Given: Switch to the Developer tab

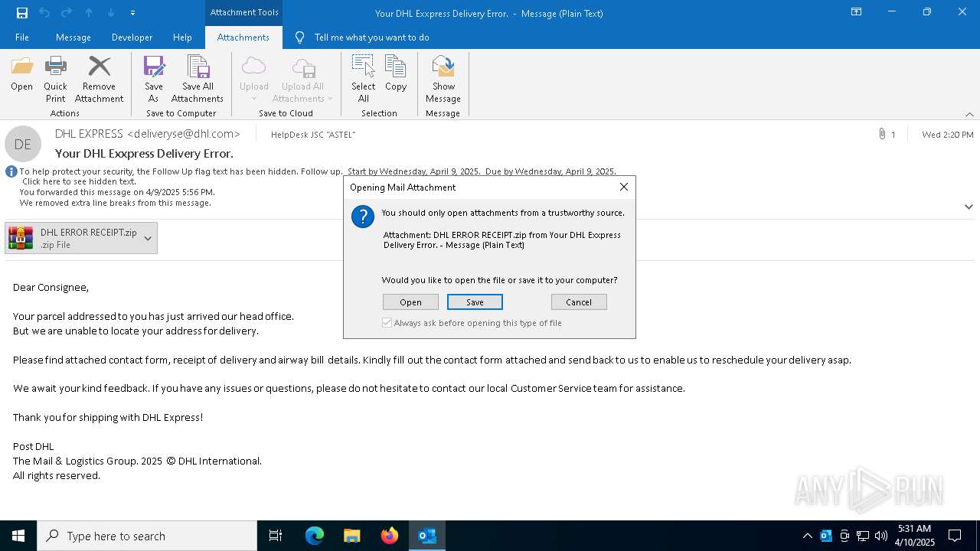Looking at the screenshot, I should (132, 37).
